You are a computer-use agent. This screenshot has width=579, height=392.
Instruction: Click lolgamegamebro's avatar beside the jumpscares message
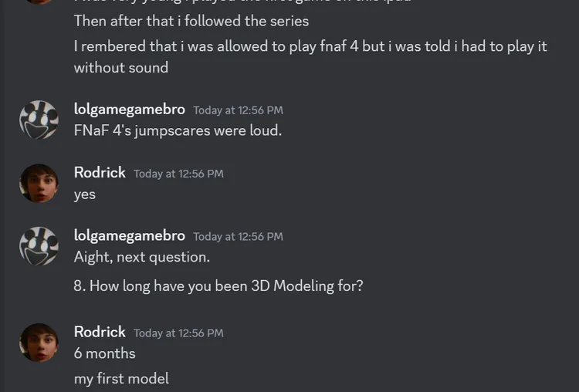pyautogui.click(x=39, y=120)
